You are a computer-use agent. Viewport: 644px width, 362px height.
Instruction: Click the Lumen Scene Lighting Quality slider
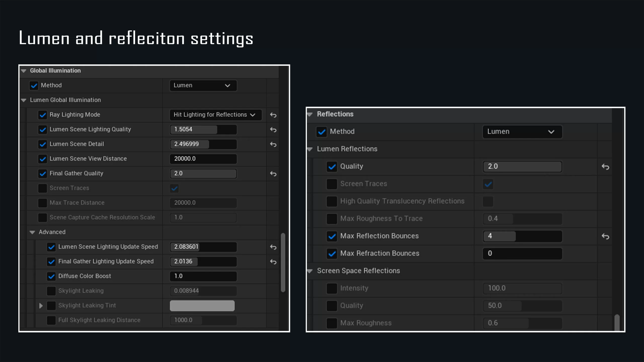[203, 130]
